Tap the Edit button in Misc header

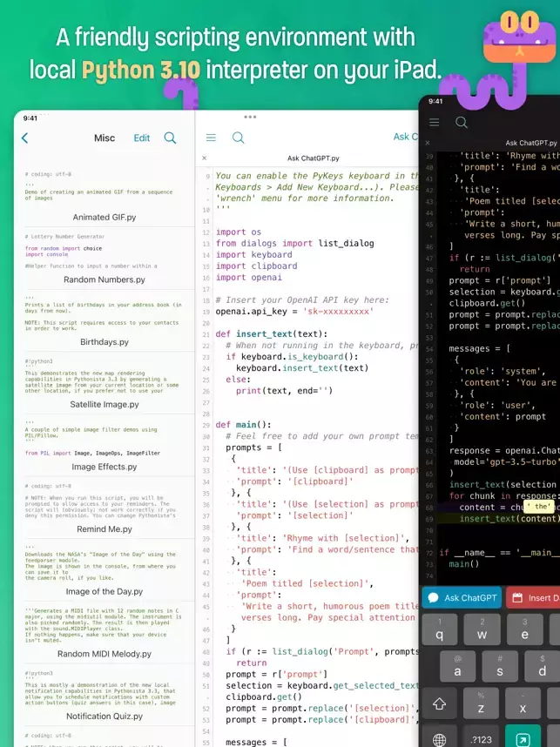click(x=142, y=138)
